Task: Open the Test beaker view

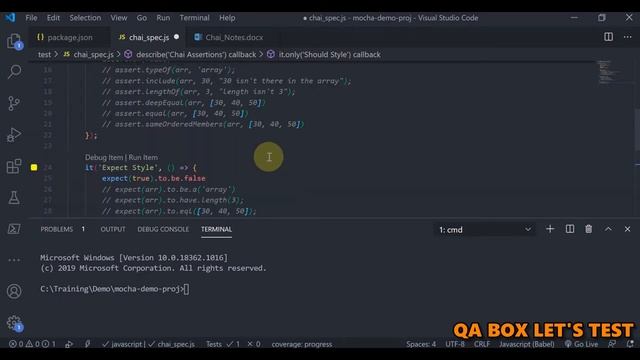Action: [x=14, y=198]
